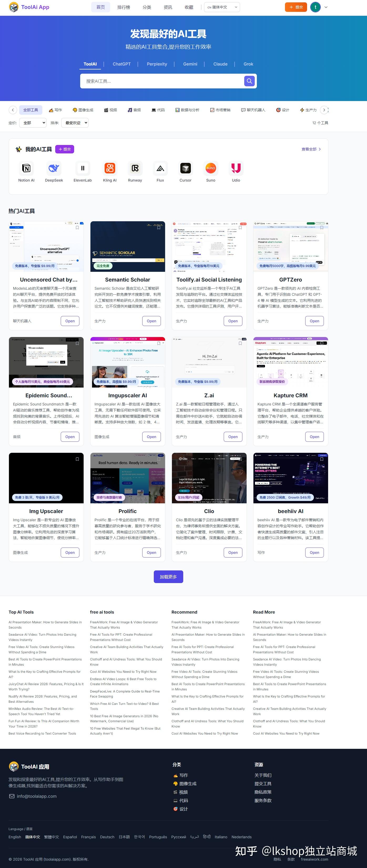The height and width of the screenshot is (868, 367).
Task: Filter by 设计 category
Action: pyautogui.click(x=283, y=110)
